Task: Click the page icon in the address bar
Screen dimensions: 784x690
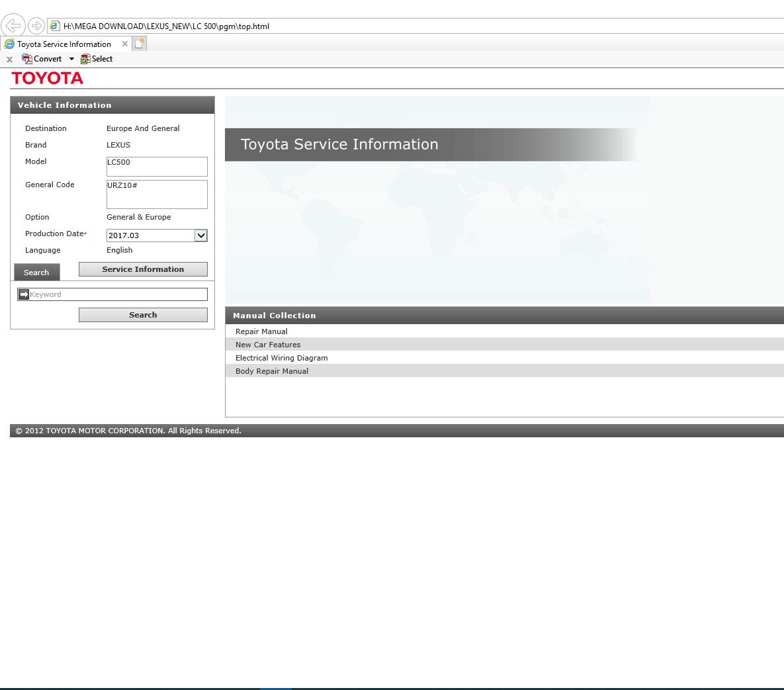Action: tap(55, 26)
